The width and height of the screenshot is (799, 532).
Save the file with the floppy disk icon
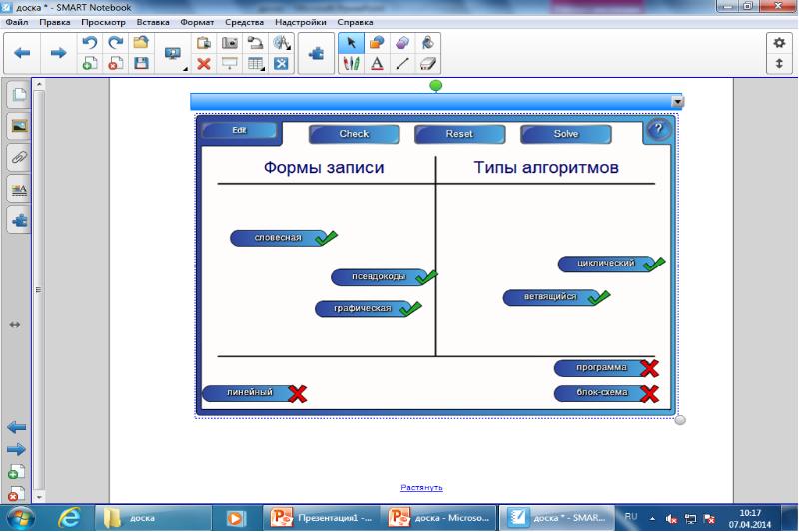click(141, 63)
